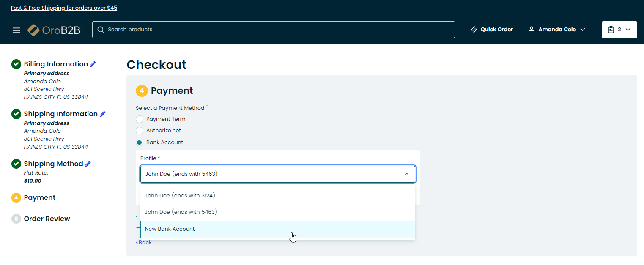This screenshot has width=644, height=265.
Task: Open the Fast & Free Shipping link
Action: click(64, 8)
